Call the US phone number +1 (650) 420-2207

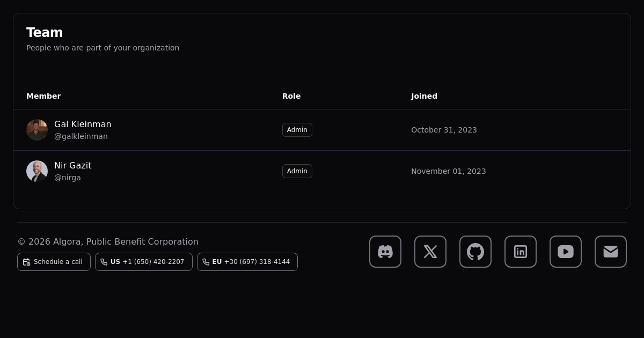point(143,262)
